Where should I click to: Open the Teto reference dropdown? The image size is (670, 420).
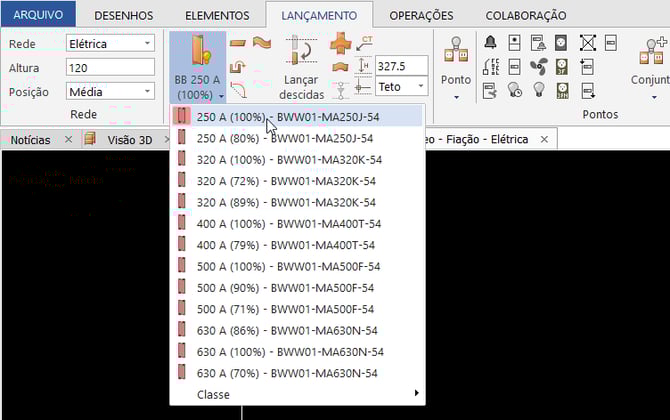point(401,87)
